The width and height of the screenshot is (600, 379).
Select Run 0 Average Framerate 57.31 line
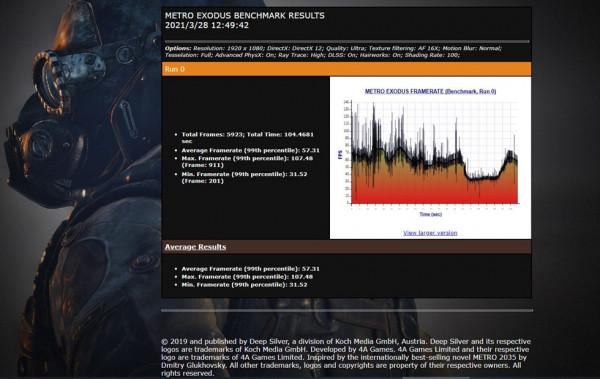[250, 150]
